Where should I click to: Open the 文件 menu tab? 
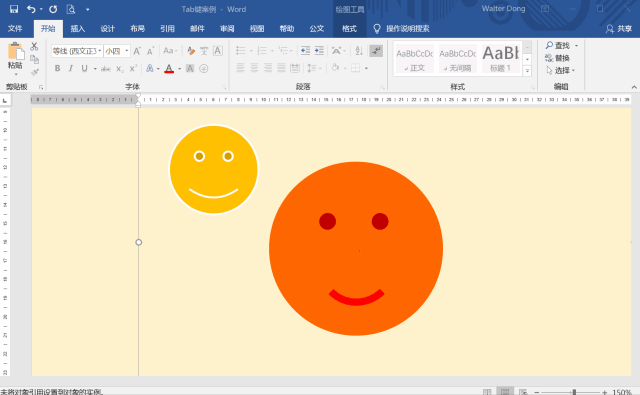(15, 29)
